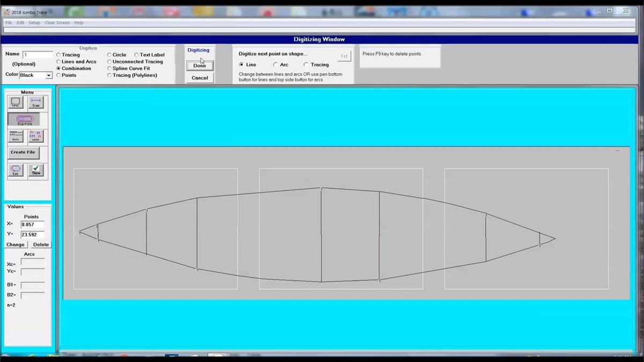The height and width of the screenshot is (362, 644).
Task: Select the 4 Pts alignment tool
Action: pyautogui.click(x=16, y=103)
